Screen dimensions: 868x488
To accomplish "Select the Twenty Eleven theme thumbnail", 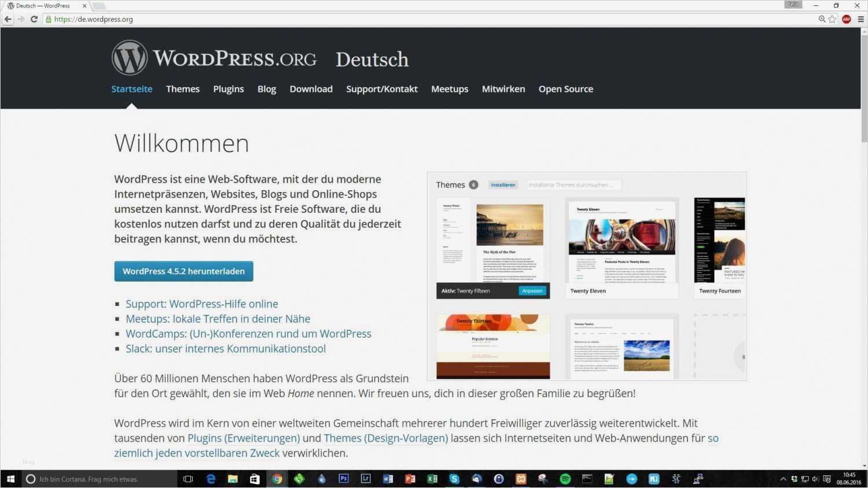I will pos(621,248).
